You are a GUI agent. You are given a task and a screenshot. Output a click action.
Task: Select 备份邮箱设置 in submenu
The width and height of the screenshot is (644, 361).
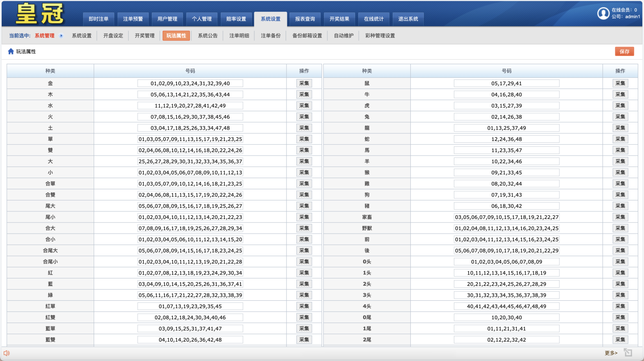pos(307,36)
